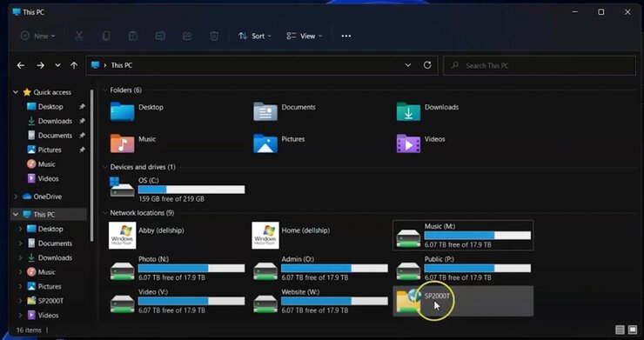Click the Photo (N:) storage usage bar
Image resolution: width=644 pixels, height=340 pixels.
(191, 268)
